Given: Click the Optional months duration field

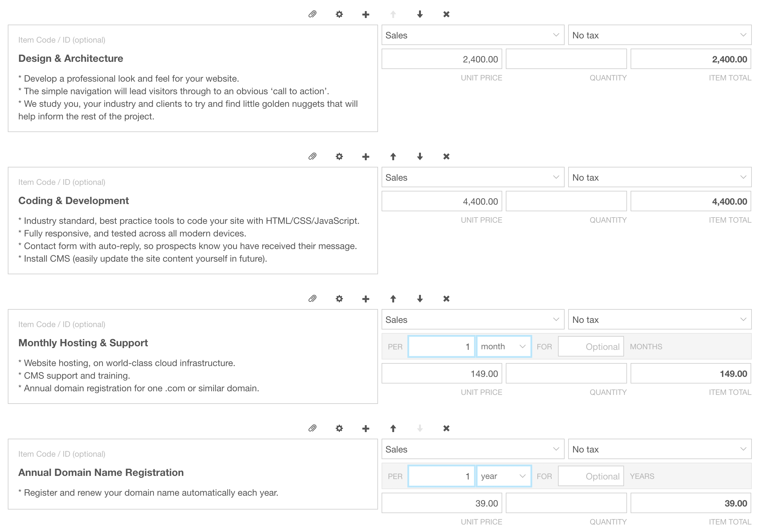Looking at the screenshot, I should [x=591, y=347].
